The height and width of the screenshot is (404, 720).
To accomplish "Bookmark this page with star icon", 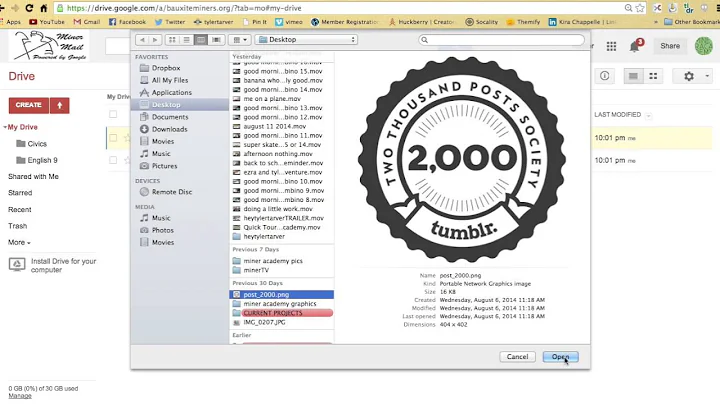I will [640, 8].
